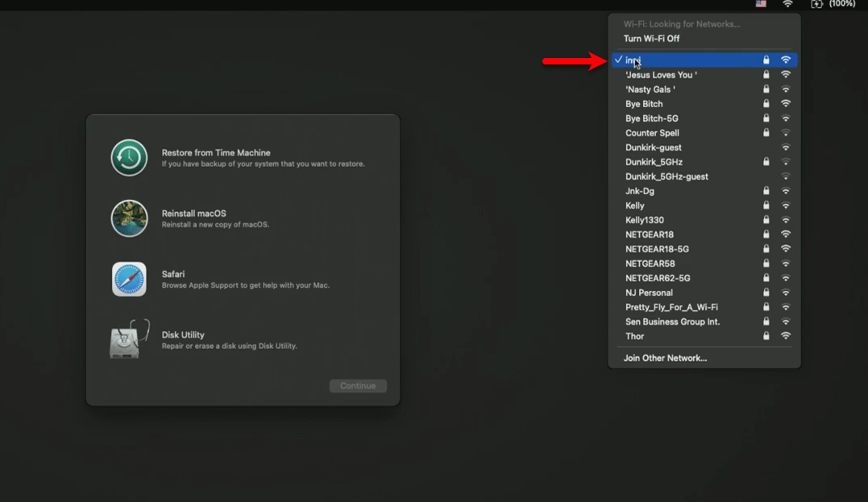Screen dimensions: 868x502
Task: Click the disabled Continue button
Action: (358, 386)
